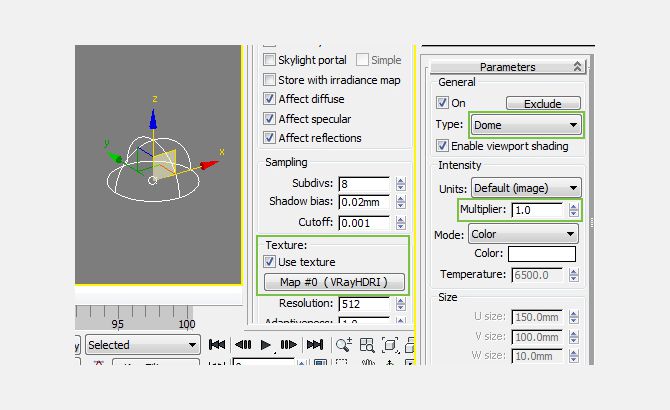Go to end frame playback button
This screenshot has height=410, width=670.
(315, 344)
